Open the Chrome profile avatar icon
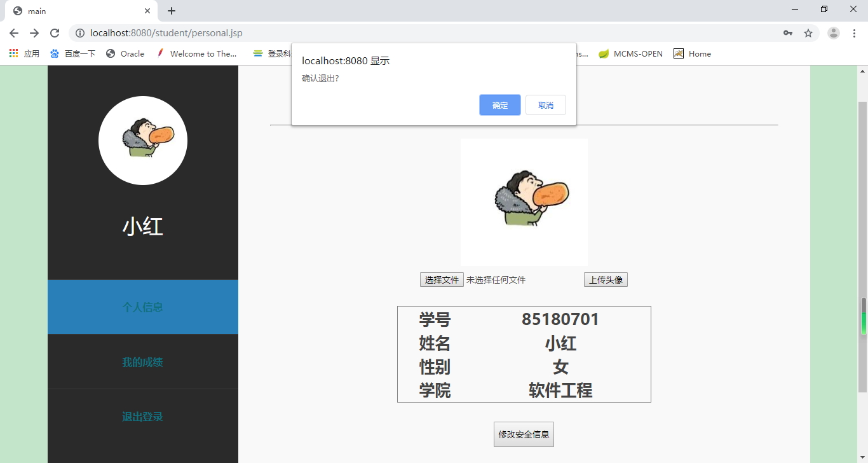 tap(833, 32)
